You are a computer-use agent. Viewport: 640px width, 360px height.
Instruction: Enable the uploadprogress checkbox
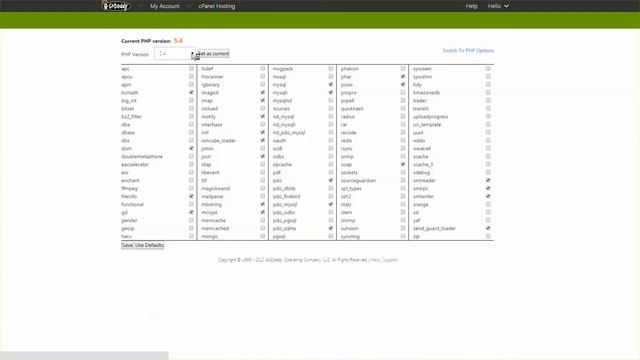(488, 116)
